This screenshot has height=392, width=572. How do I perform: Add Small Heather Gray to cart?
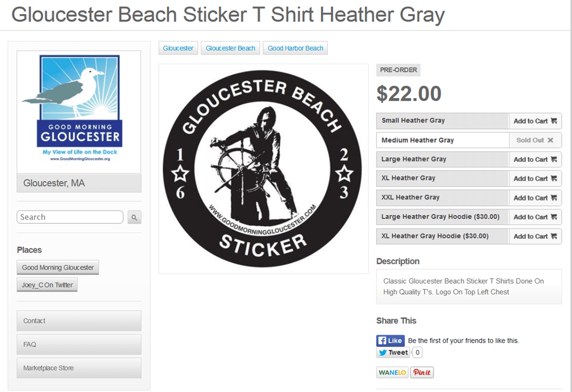535,121
